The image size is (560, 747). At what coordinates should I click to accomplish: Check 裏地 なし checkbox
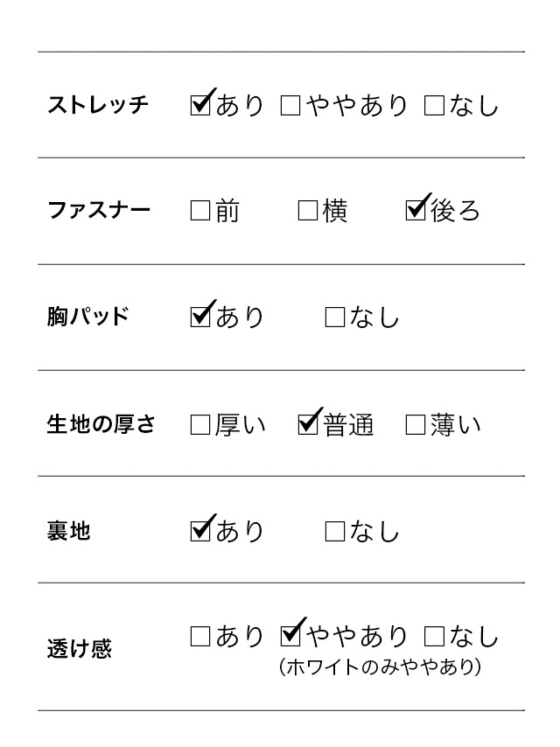335,531
